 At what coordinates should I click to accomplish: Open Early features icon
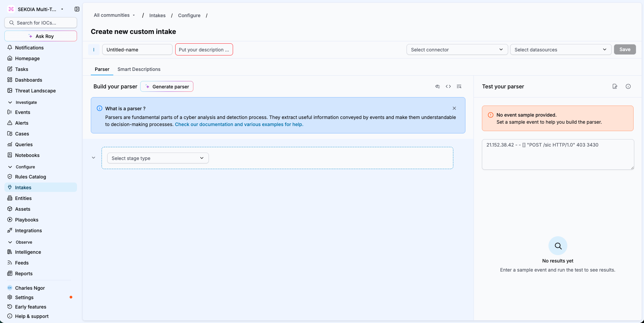10,307
